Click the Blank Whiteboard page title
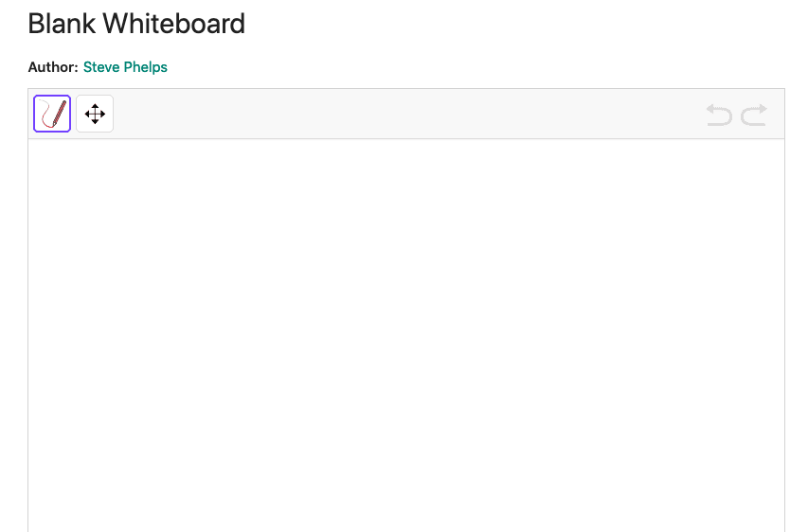The image size is (808, 532). 136,24
